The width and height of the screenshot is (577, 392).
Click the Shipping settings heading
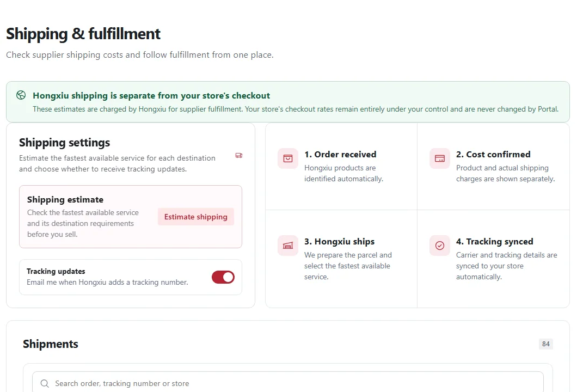coord(64,143)
